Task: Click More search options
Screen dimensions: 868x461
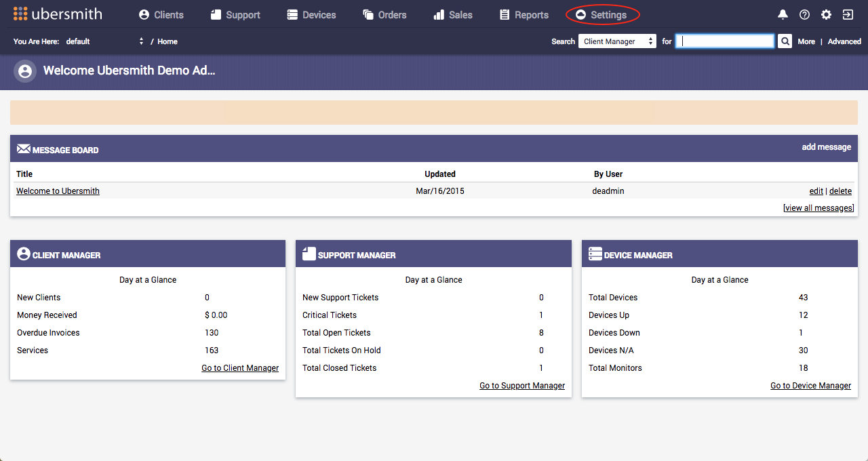Action: (806, 41)
